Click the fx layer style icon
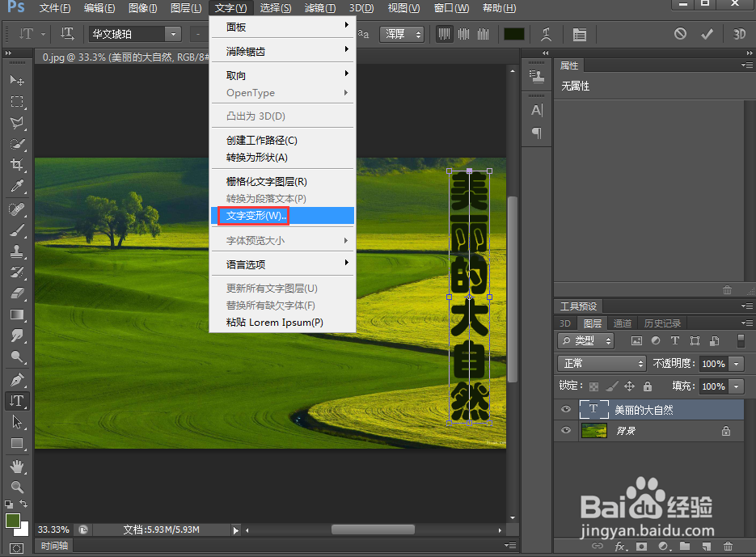Image resolution: width=756 pixels, height=557 pixels. tap(619, 545)
